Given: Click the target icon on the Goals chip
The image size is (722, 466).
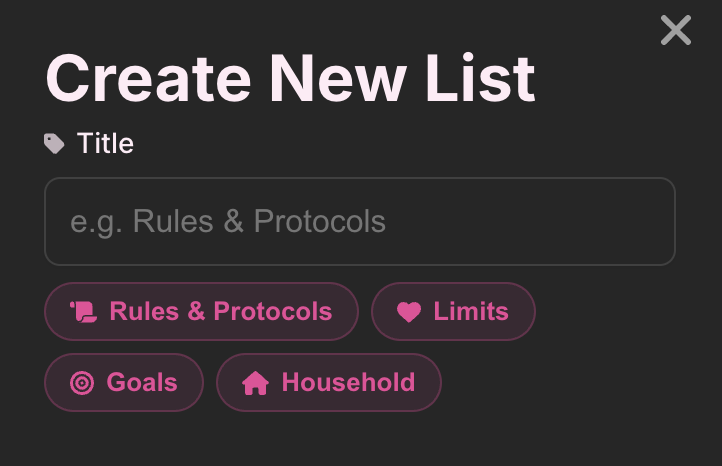Looking at the screenshot, I should point(82,383).
